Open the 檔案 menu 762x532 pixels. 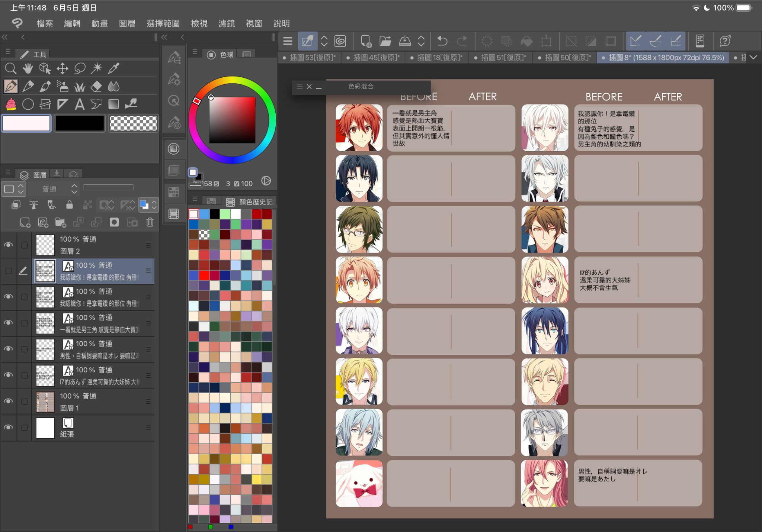(x=45, y=23)
